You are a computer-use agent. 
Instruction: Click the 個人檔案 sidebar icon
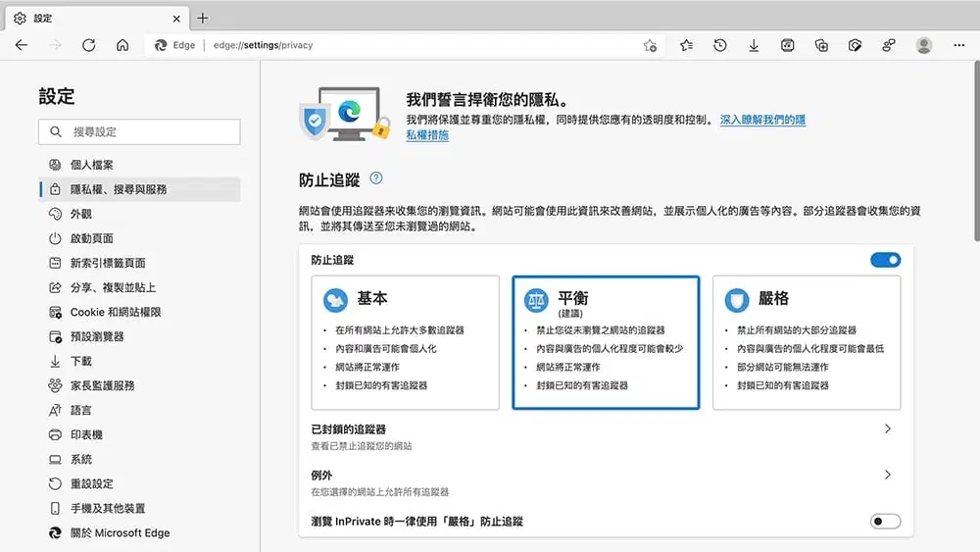pos(55,165)
